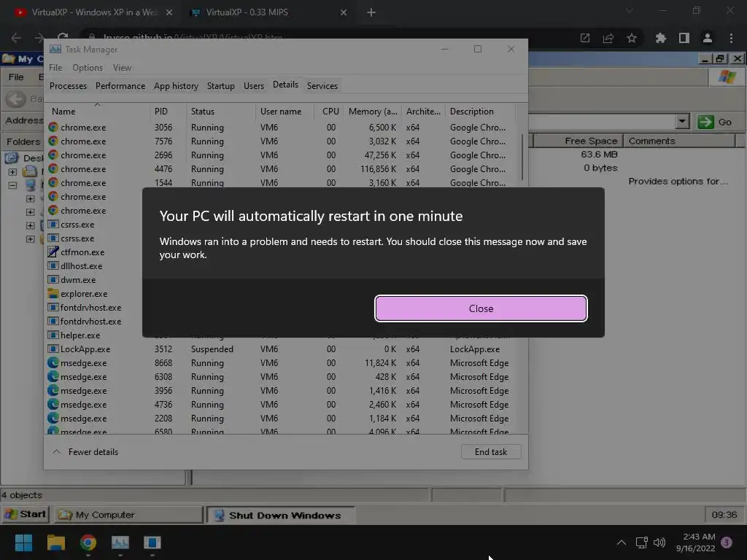Open volume control tray icon
The height and width of the screenshot is (560, 747).
(659, 542)
